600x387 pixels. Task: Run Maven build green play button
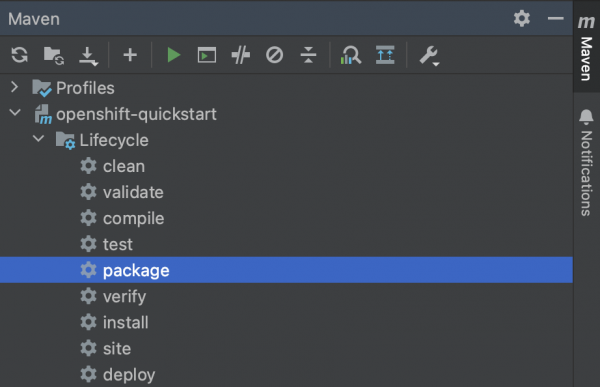coord(174,55)
